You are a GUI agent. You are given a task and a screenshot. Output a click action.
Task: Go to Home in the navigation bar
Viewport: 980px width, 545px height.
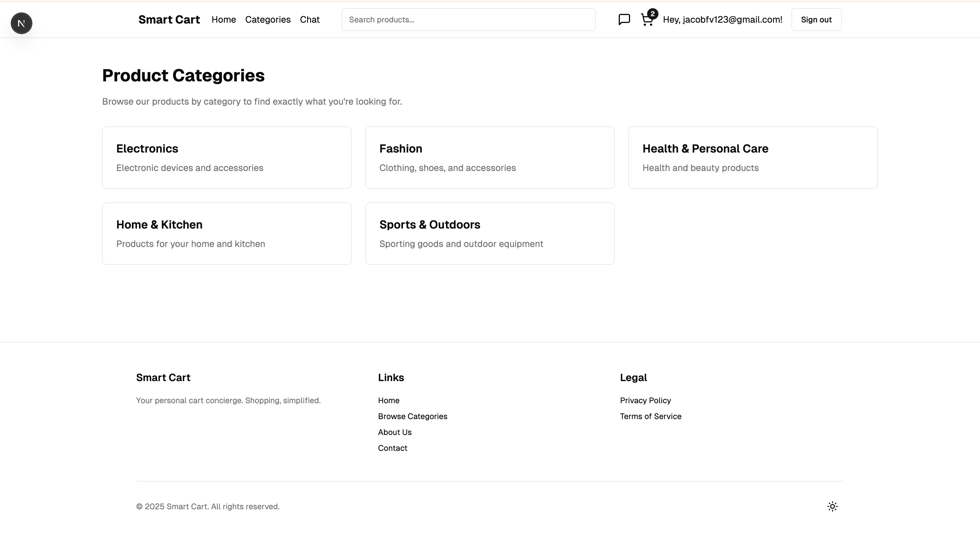(x=224, y=20)
